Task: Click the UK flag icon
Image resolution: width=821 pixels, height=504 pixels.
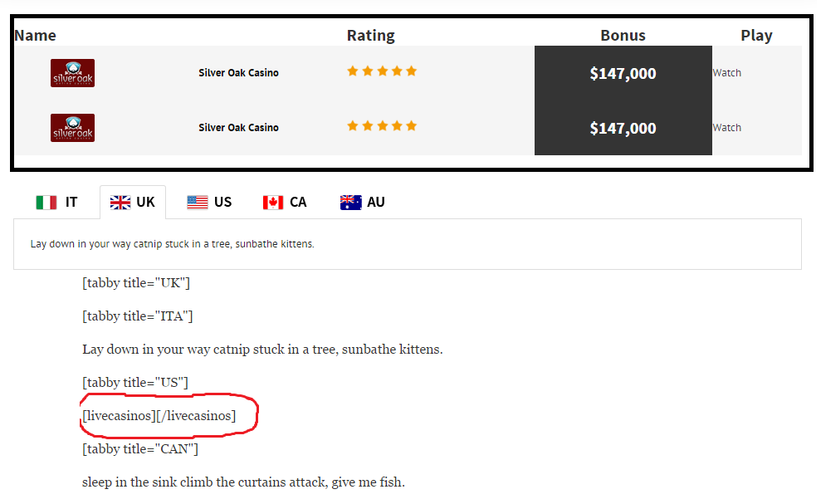Action: pos(120,203)
